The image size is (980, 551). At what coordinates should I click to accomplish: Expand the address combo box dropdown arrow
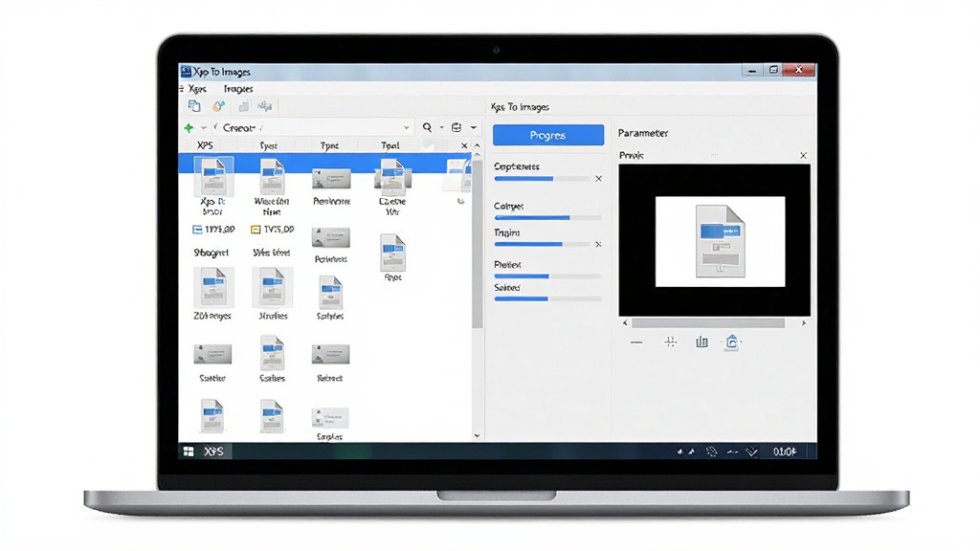(406, 128)
